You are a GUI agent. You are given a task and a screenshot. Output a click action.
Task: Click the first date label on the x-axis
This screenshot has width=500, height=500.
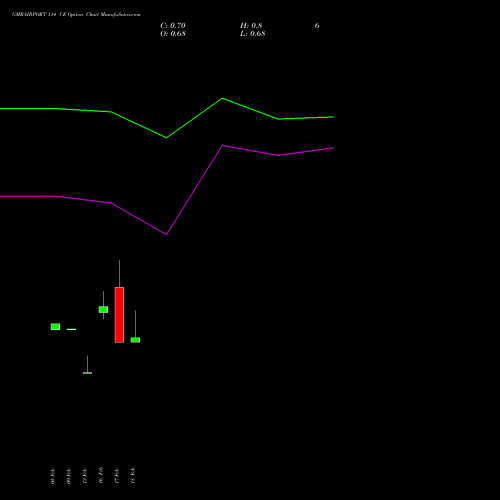click(x=53, y=476)
